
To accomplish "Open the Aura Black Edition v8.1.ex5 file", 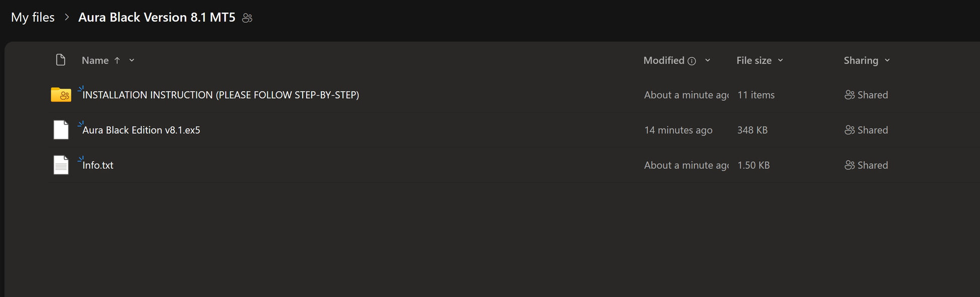I will click(x=141, y=130).
